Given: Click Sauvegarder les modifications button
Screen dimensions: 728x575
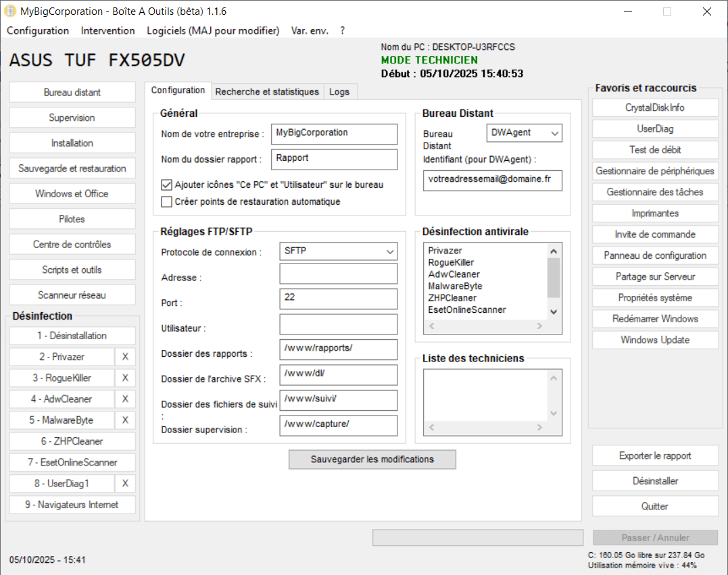Looking at the screenshot, I should coord(372,459).
